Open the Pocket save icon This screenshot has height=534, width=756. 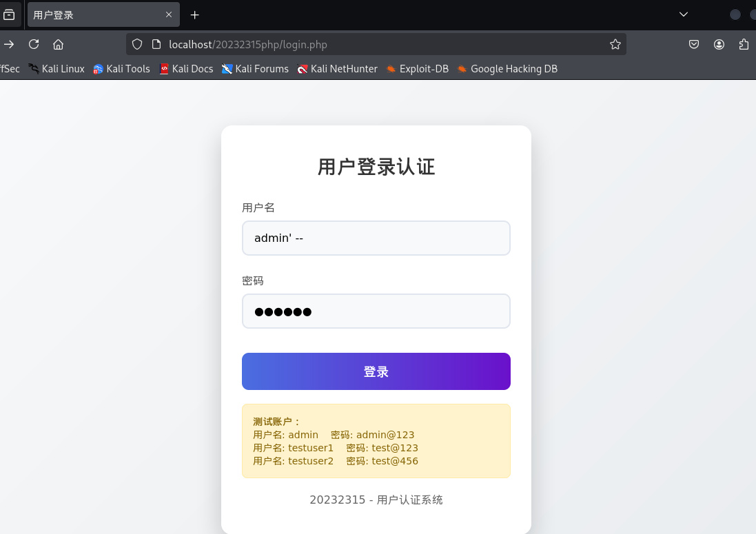[694, 44]
